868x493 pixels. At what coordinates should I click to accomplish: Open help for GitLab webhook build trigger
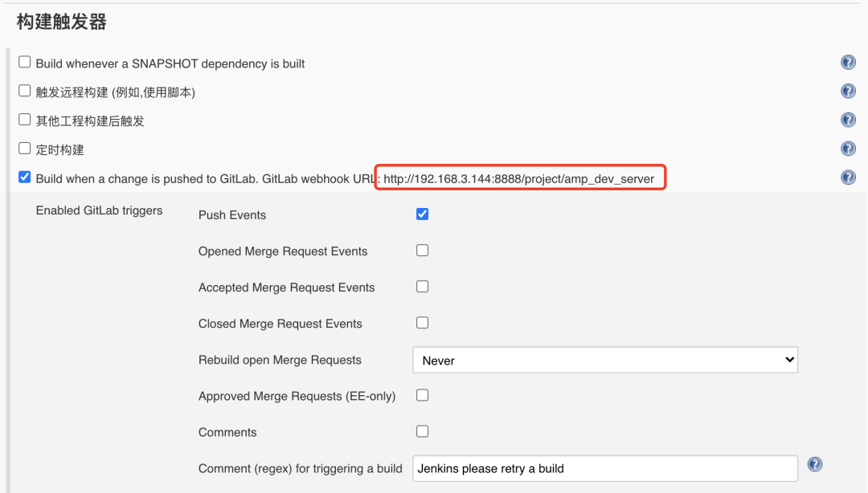coord(848,177)
